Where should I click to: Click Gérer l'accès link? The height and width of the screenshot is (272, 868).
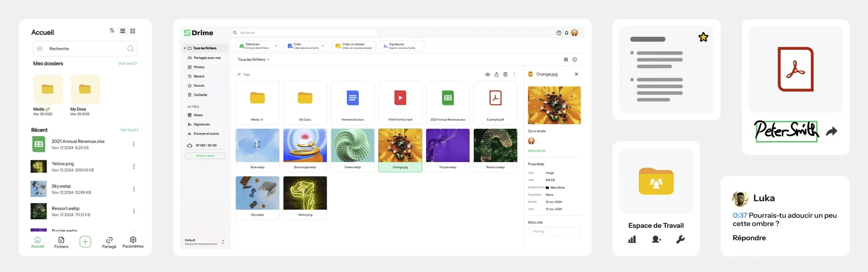pyautogui.click(x=537, y=151)
